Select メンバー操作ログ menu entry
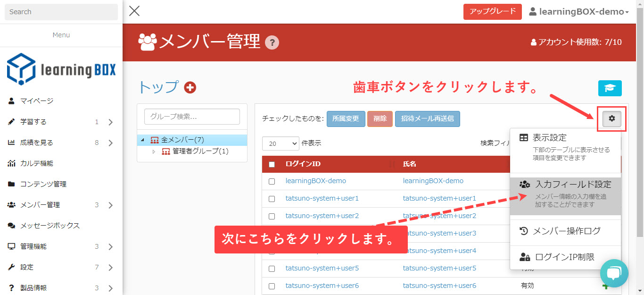 coord(565,231)
